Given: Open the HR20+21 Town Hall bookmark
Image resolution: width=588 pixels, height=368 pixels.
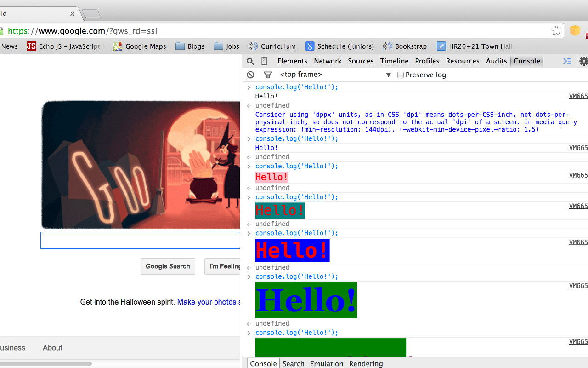Looking at the screenshot, I should click(475, 46).
